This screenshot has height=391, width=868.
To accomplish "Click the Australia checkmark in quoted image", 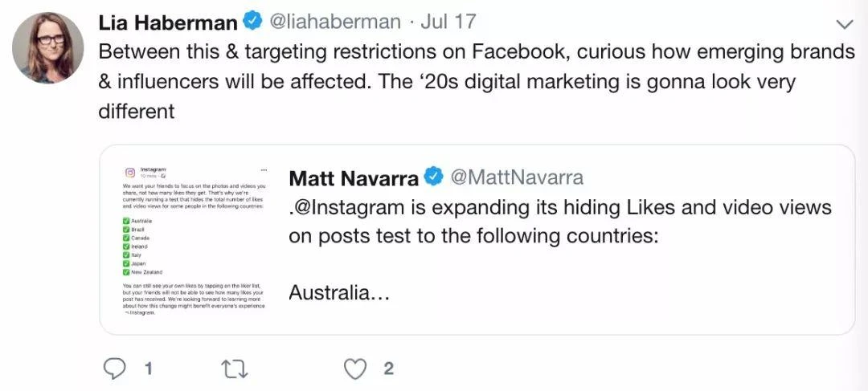I will point(125,221).
